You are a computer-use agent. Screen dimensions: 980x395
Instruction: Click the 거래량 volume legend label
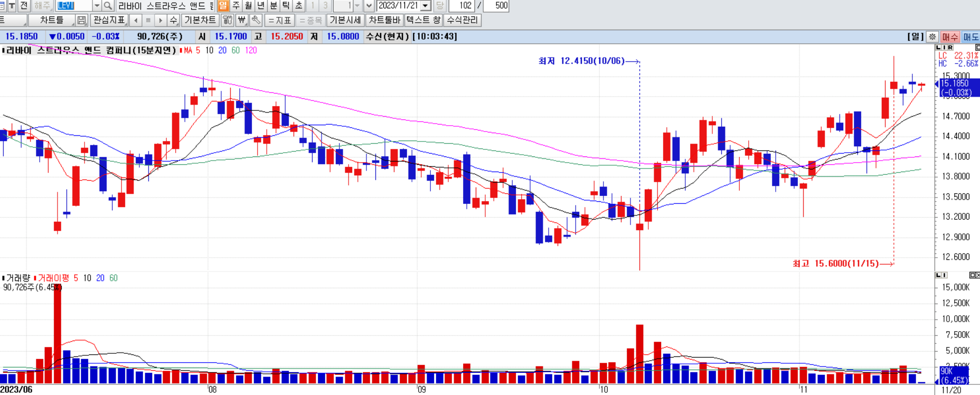[x=16, y=278]
